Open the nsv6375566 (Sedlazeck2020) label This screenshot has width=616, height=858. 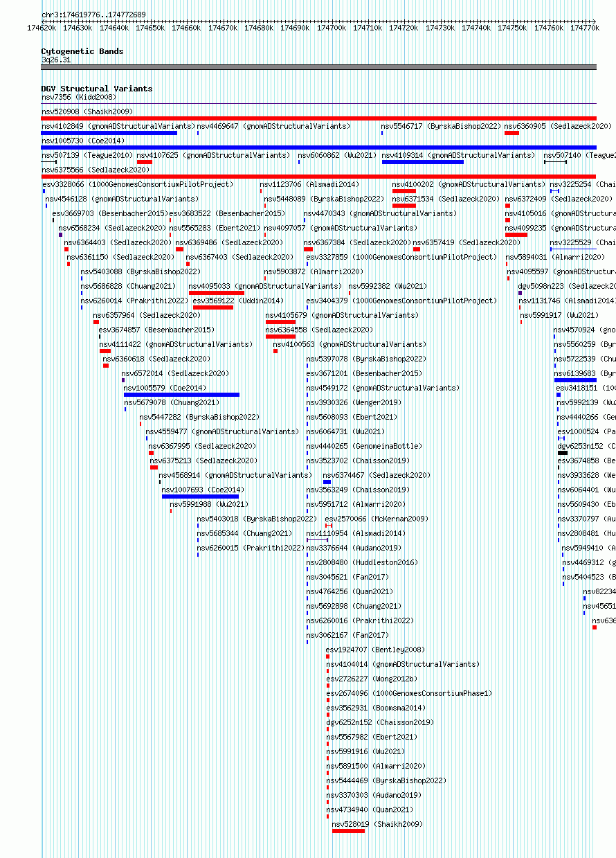pos(96,170)
